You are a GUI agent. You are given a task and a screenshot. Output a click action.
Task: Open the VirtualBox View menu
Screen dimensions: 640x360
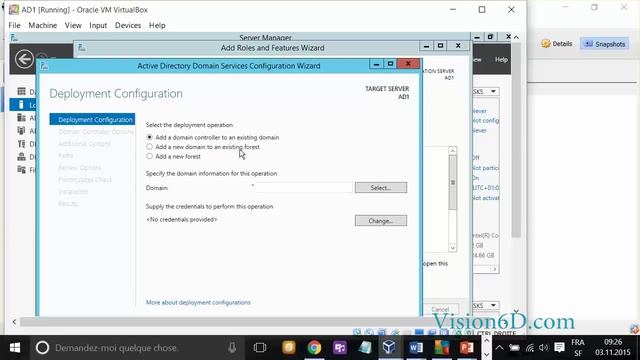click(x=73, y=25)
